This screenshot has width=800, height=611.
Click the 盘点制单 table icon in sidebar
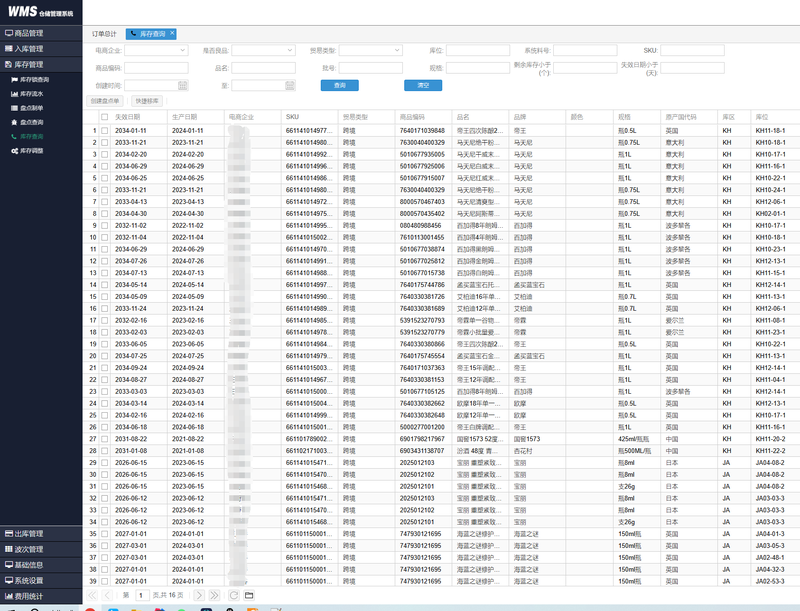(14, 108)
